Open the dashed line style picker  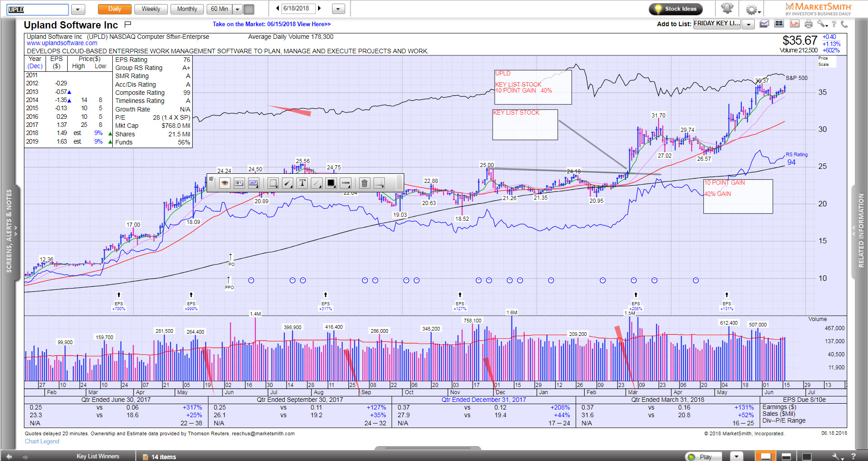point(346,183)
